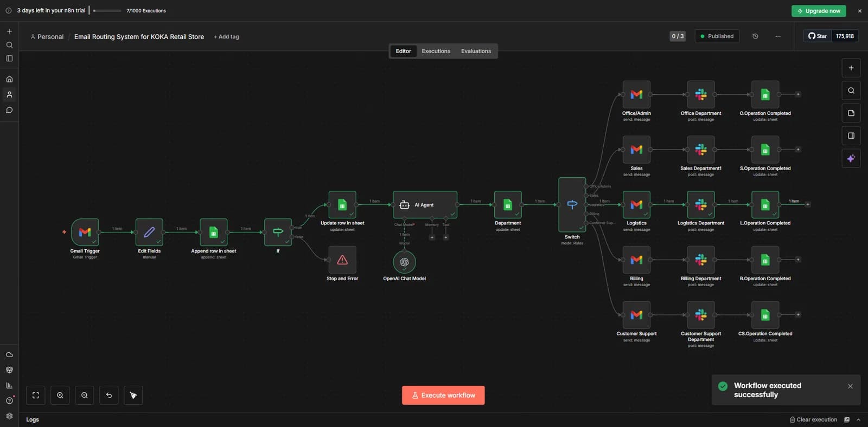Open the help menu in sidebar
This screenshot has width=868, height=427.
tap(9, 400)
